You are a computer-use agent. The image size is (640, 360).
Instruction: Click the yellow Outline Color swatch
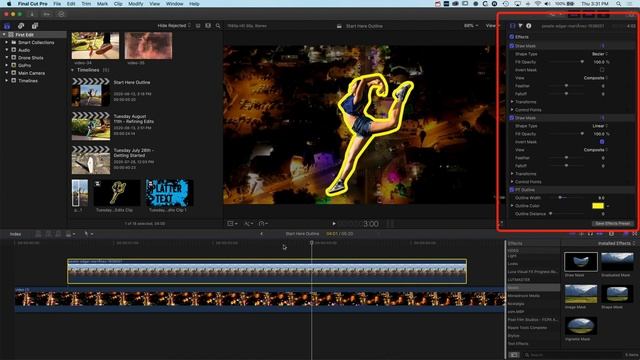598,206
